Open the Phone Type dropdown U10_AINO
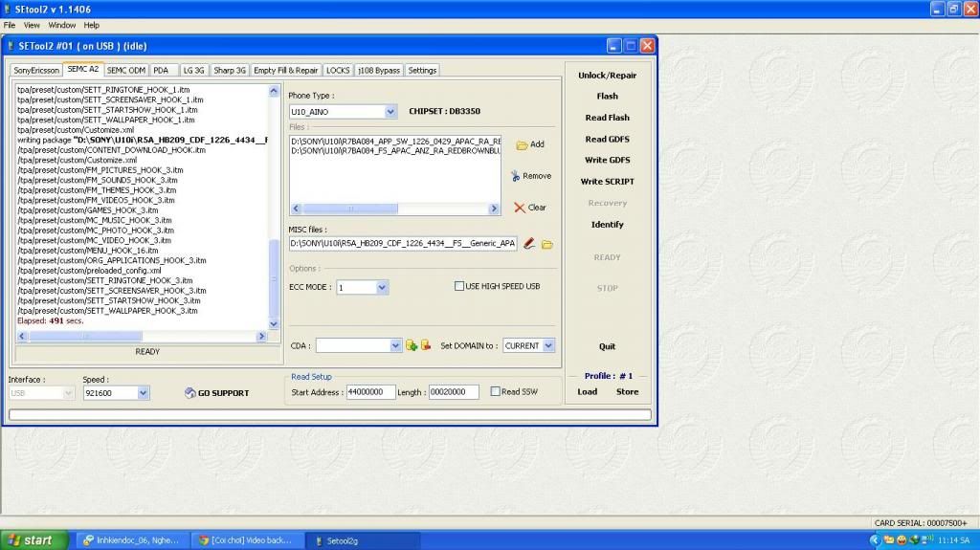The height and width of the screenshot is (550, 980). tap(390, 112)
